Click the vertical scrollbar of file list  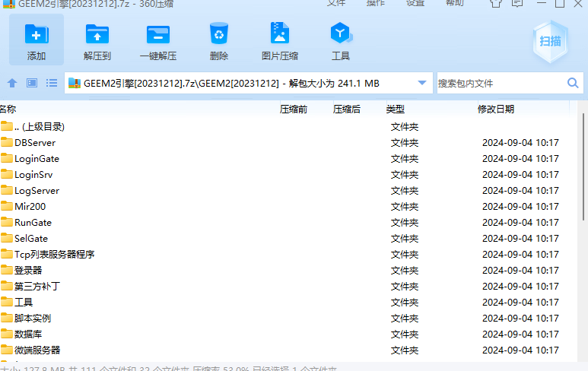583,166
